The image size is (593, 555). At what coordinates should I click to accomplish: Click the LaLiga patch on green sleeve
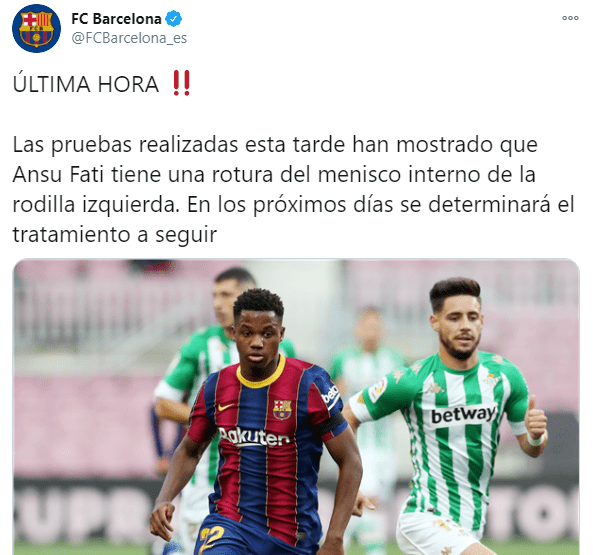coord(377,390)
